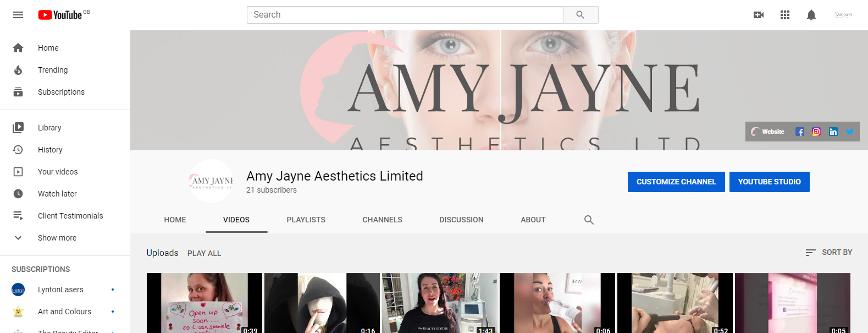
Task: Click the Client Testimonials playlist icon
Action: tap(18, 216)
